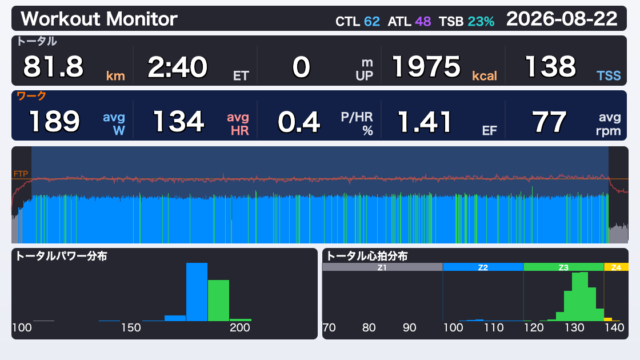
Task: Click the tallest blue power distribution bar
Action: pyautogui.click(x=197, y=292)
